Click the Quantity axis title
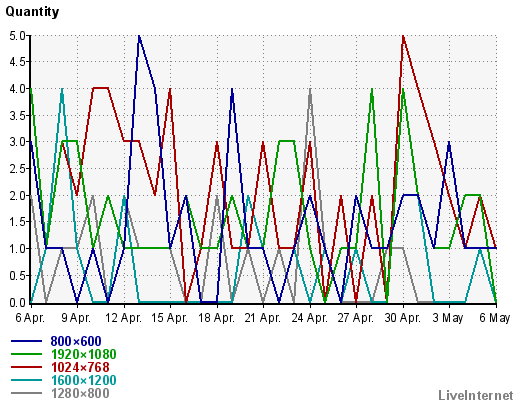The height and width of the screenshot is (405, 520). coord(32,12)
